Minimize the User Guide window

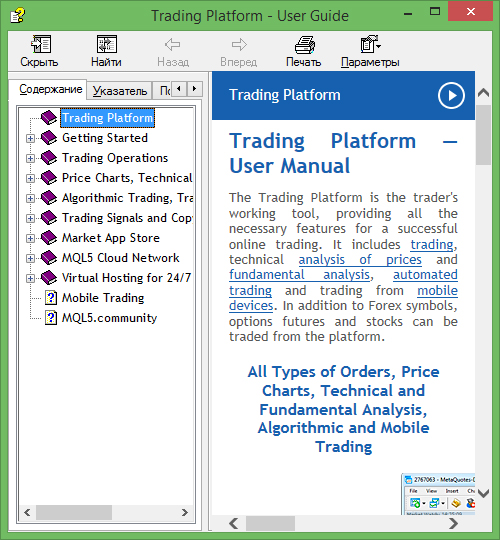(408, 14)
